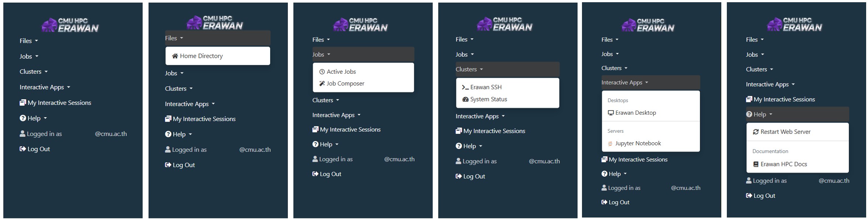Click the Restart Web Server refresh icon
Viewport: 868px width, 219px height.
pyautogui.click(x=756, y=132)
